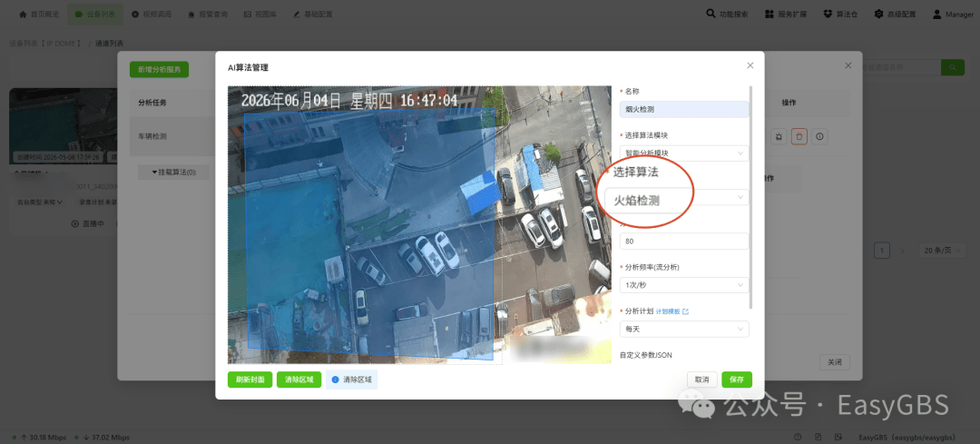Viewport: 980px width, 444px height.
Task: Open the 选择算法模块 dropdown
Action: click(684, 153)
